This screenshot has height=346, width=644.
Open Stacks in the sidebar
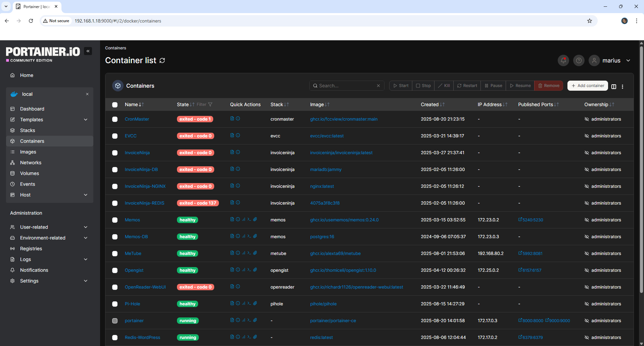tap(50, 130)
